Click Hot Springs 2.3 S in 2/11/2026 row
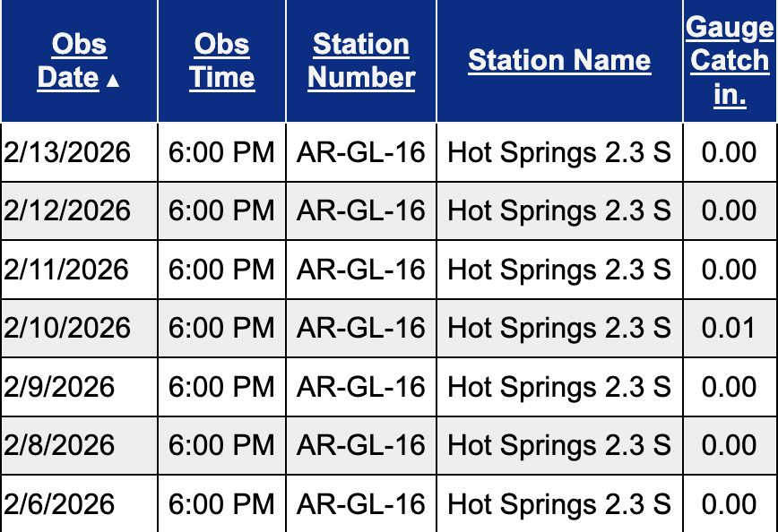Image resolution: width=778 pixels, height=532 pixels. point(559,270)
